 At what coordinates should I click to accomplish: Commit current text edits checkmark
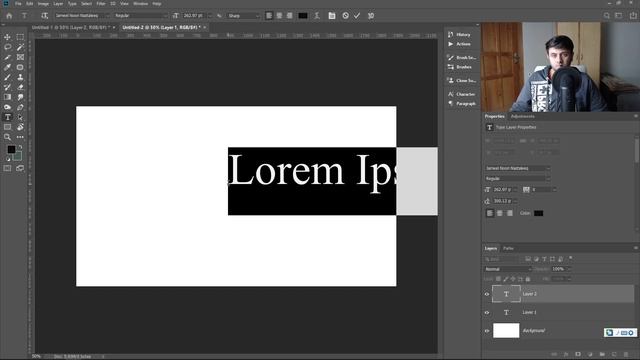[x=357, y=16]
